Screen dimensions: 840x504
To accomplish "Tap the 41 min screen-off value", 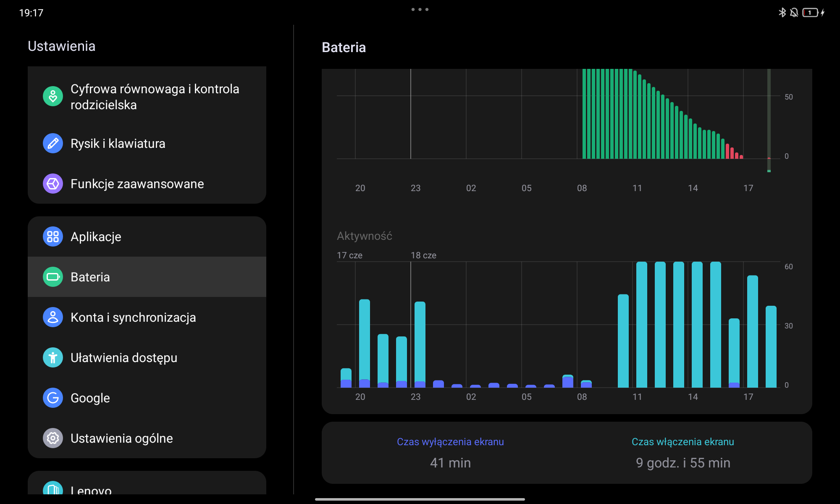I will coord(450,463).
